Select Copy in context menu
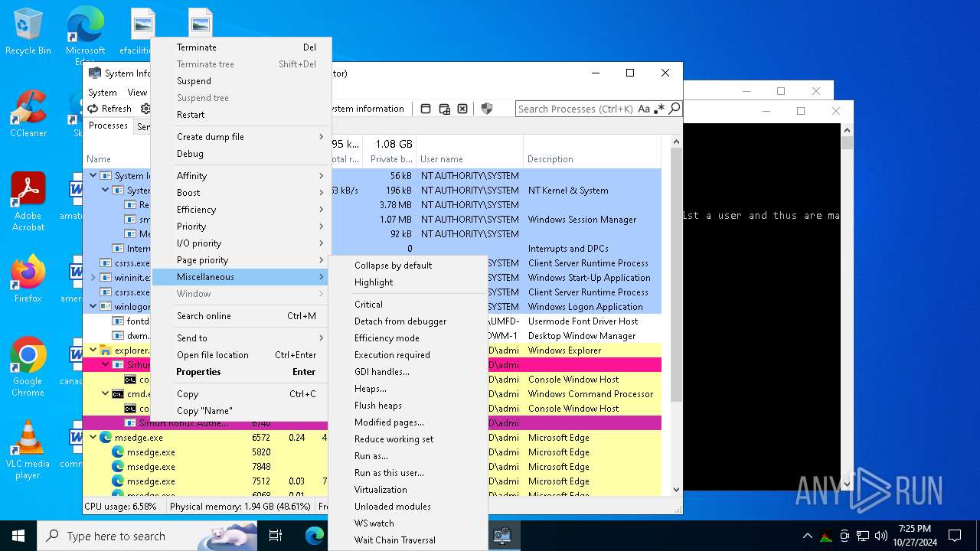The width and height of the screenshot is (980, 551). pos(242,394)
